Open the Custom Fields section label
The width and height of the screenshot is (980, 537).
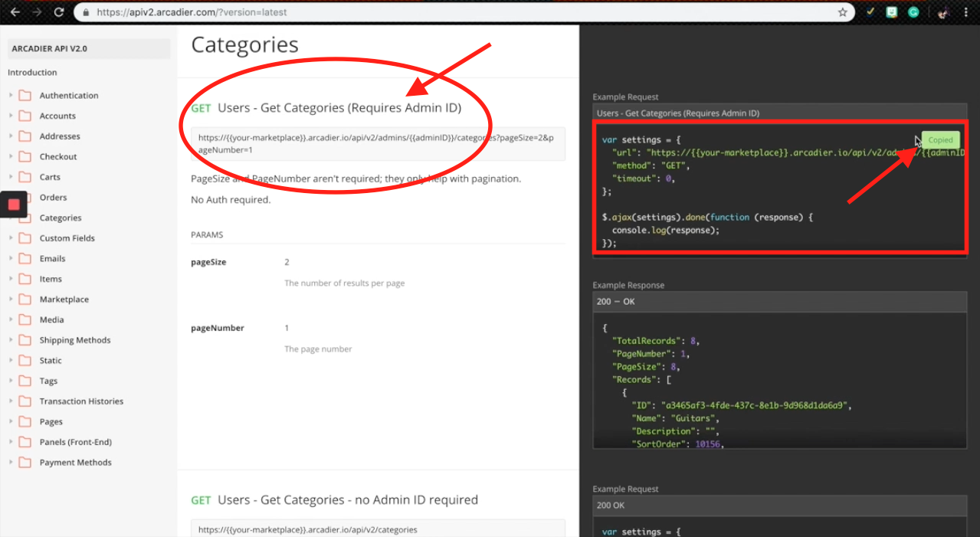[67, 238]
